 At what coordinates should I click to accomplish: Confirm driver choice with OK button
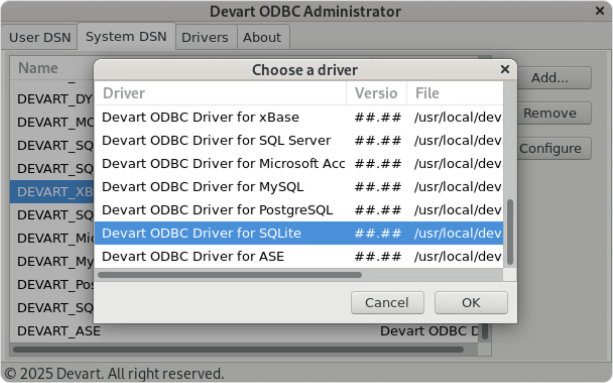pos(471,302)
